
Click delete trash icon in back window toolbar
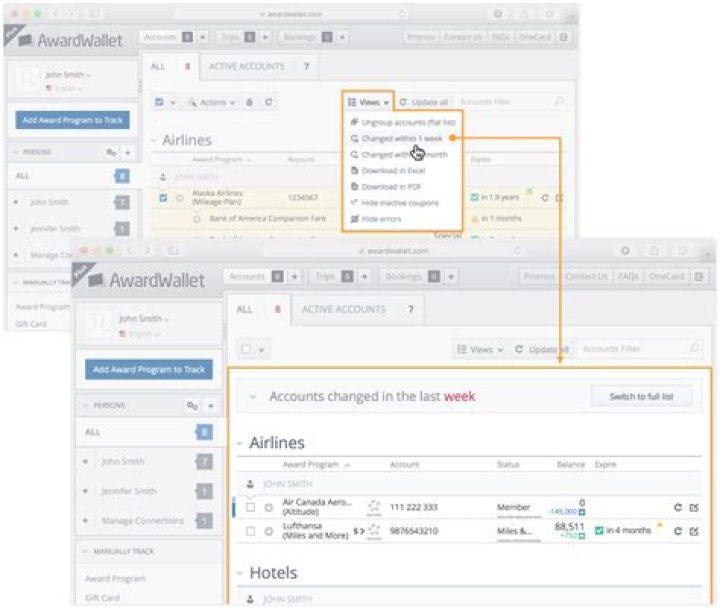tap(249, 102)
